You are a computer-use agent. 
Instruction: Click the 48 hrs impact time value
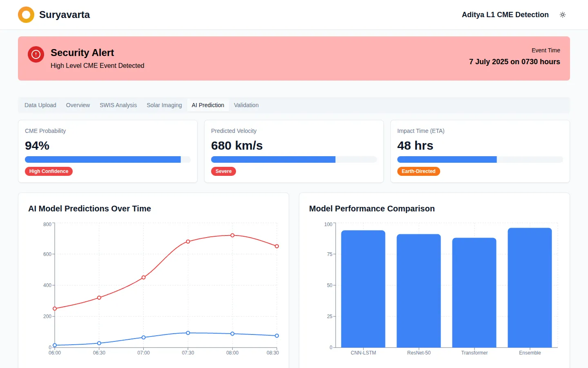[x=415, y=146]
